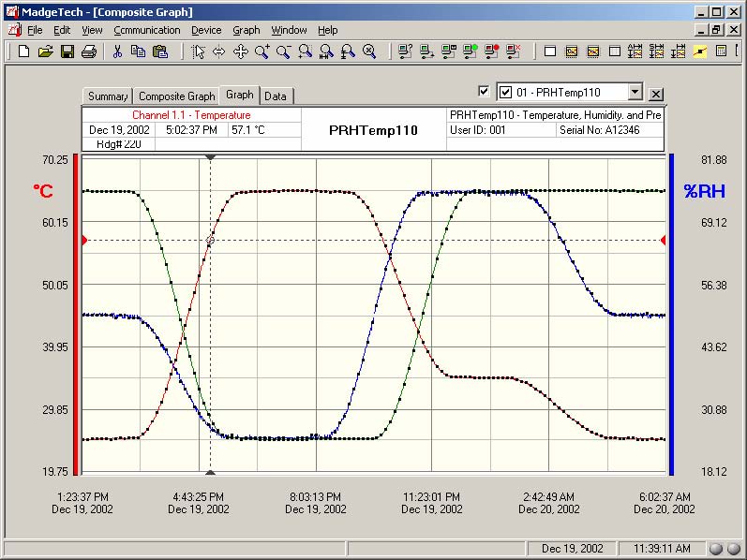
Task: Select the horizontal pan arrows tool
Action: [x=218, y=51]
